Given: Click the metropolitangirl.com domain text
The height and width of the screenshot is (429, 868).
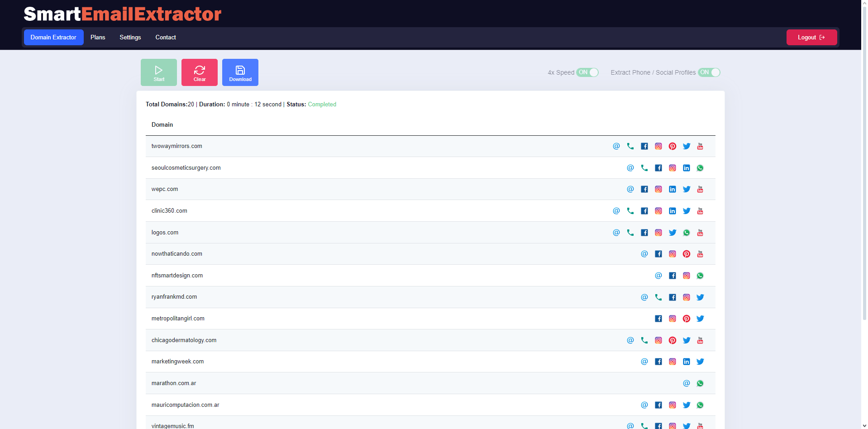Looking at the screenshot, I should point(178,319).
